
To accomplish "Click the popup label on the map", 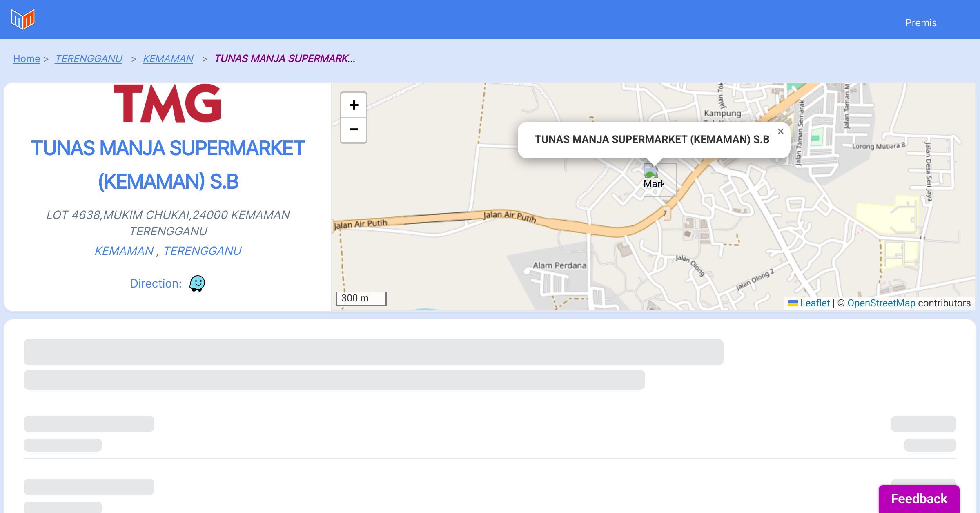I will tap(652, 140).
